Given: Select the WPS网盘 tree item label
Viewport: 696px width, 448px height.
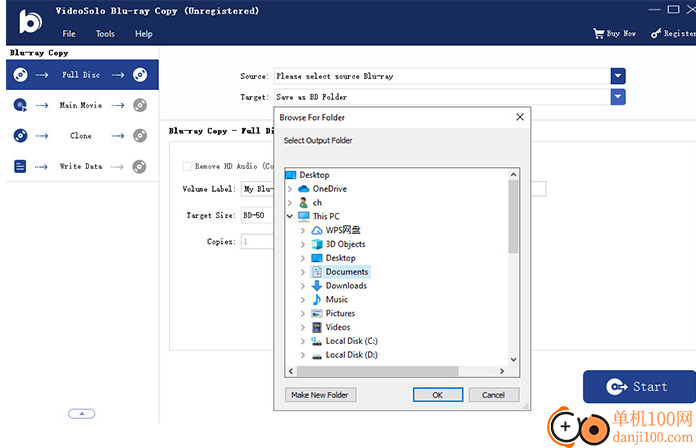Looking at the screenshot, I should [343, 230].
